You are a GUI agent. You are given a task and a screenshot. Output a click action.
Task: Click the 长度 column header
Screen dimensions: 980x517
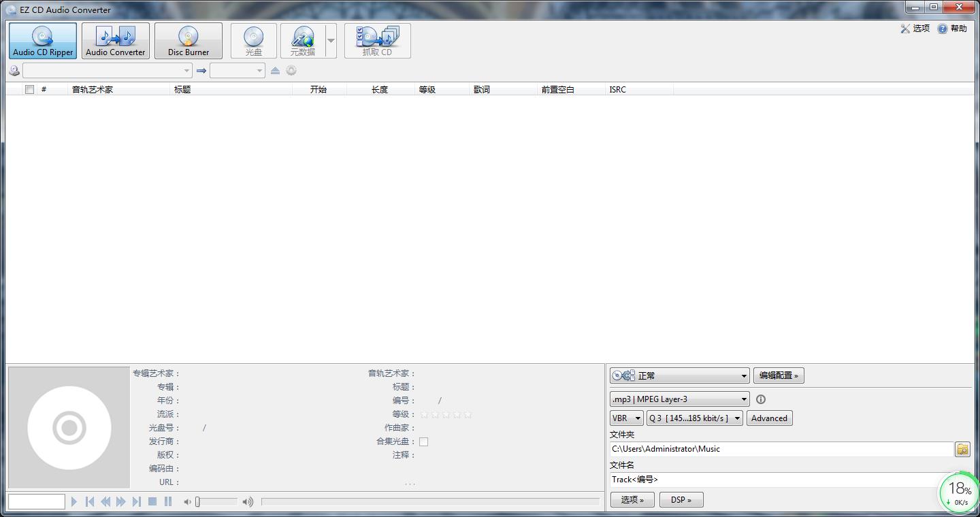coord(381,89)
